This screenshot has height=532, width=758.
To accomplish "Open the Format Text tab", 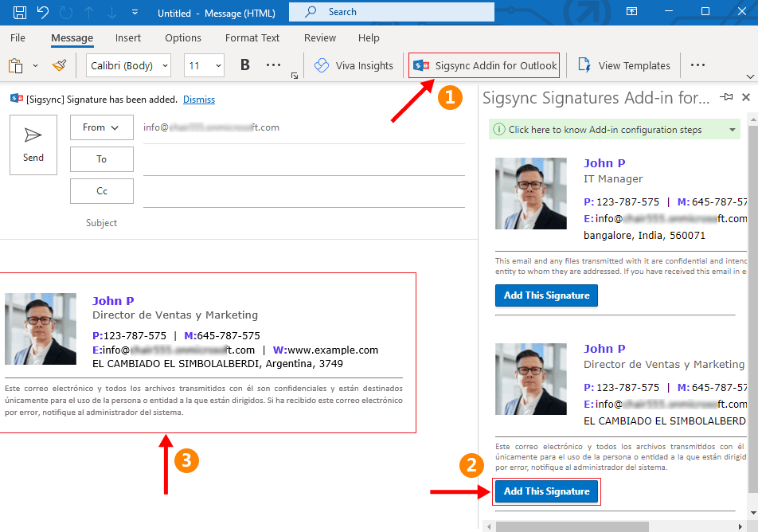I will [x=252, y=37].
